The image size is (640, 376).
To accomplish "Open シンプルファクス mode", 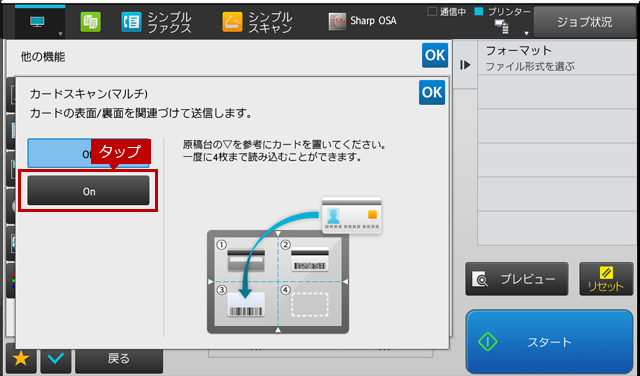I will pos(156,22).
